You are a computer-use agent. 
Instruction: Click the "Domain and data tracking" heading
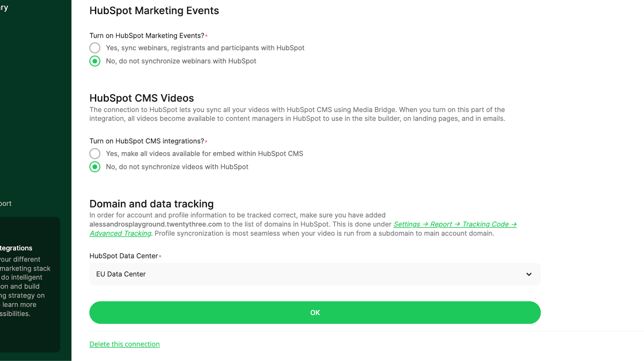coord(151,204)
